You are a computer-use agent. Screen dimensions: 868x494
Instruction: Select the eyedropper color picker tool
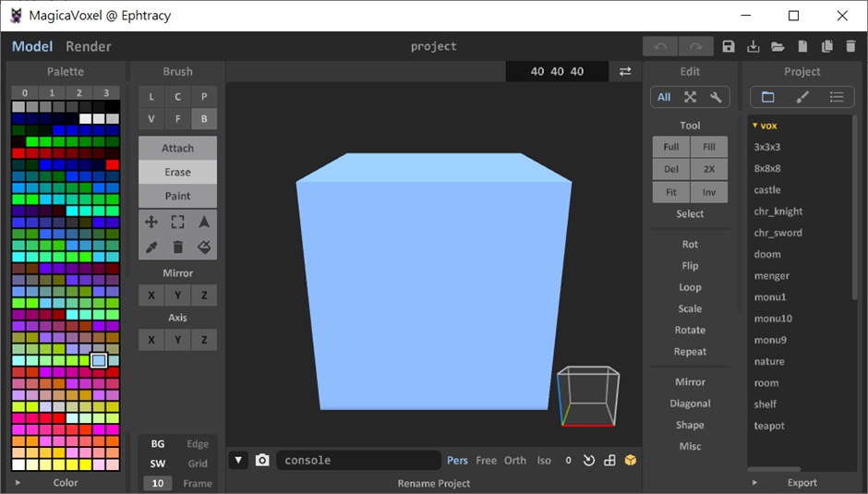(151, 247)
